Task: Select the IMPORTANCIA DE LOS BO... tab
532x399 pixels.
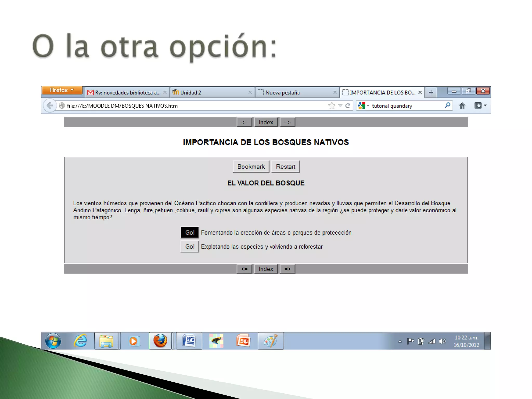Action: coord(382,92)
